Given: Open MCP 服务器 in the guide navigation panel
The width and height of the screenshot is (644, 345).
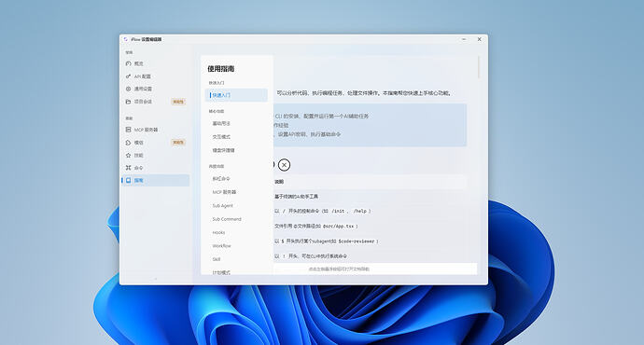Looking at the screenshot, I should (224, 192).
